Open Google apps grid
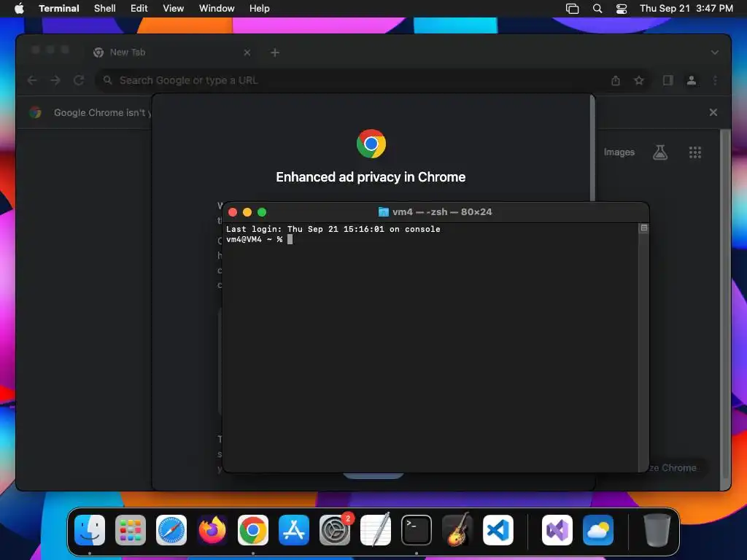The width and height of the screenshot is (747, 560). (695, 152)
